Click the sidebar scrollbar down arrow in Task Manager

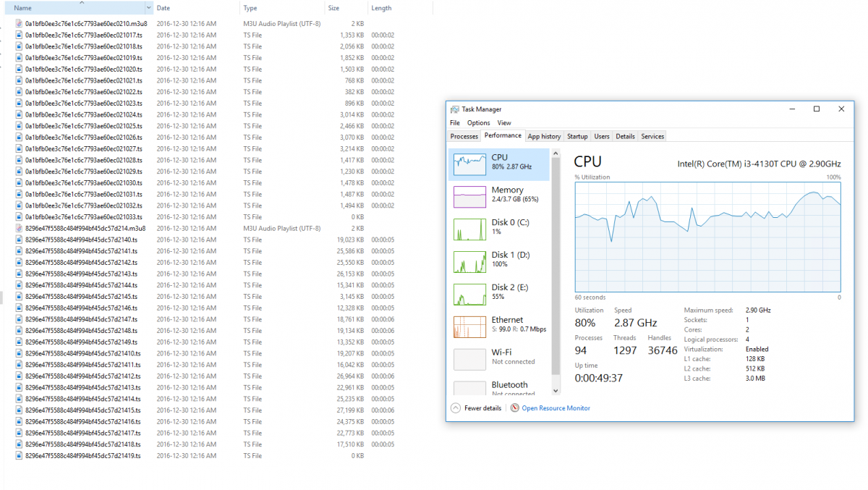(556, 390)
